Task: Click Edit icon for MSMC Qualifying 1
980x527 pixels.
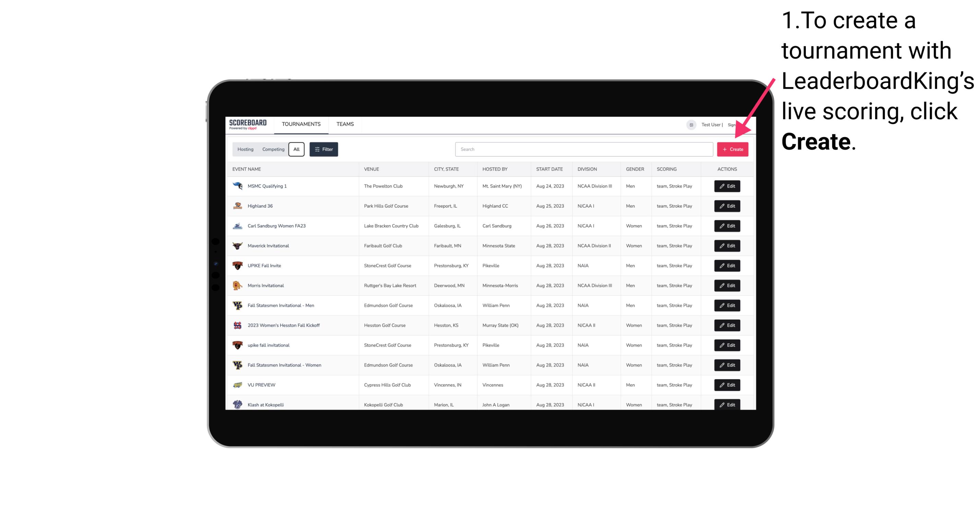Action: 727,186
